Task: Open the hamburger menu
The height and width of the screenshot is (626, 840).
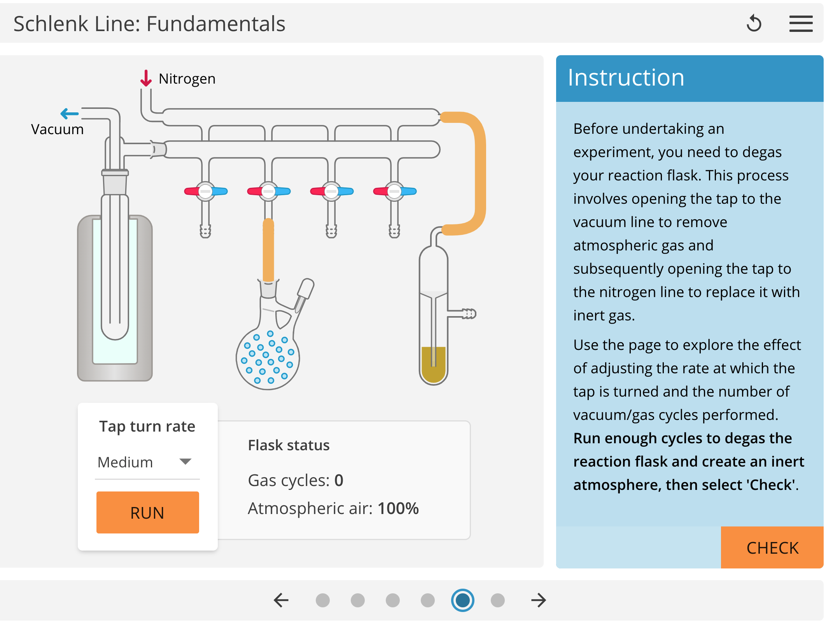Action: 800,24
